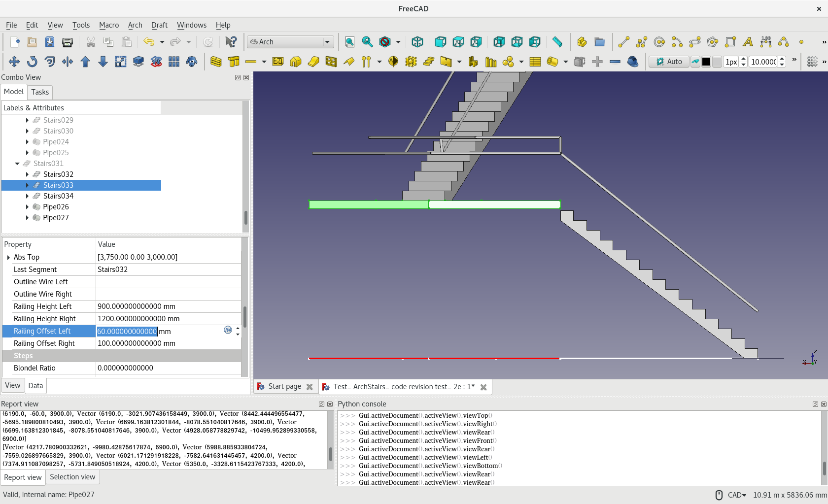The height and width of the screenshot is (504, 828).
Task: Choose the Arch Window tool
Action: point(331,62)
